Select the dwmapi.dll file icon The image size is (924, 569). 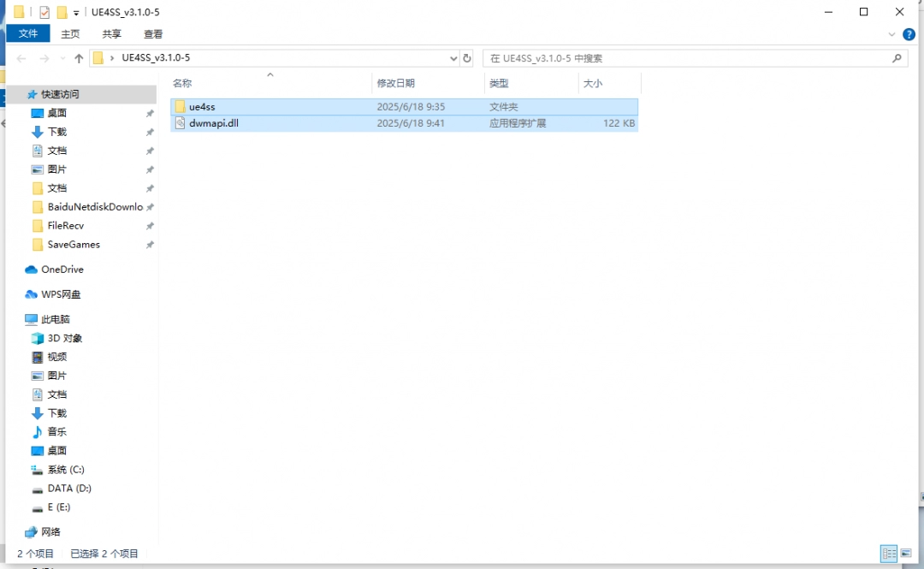(180, 123)
